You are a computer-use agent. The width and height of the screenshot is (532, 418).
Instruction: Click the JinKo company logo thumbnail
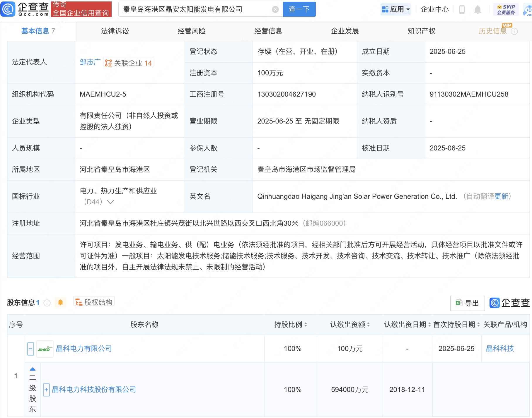45,349
